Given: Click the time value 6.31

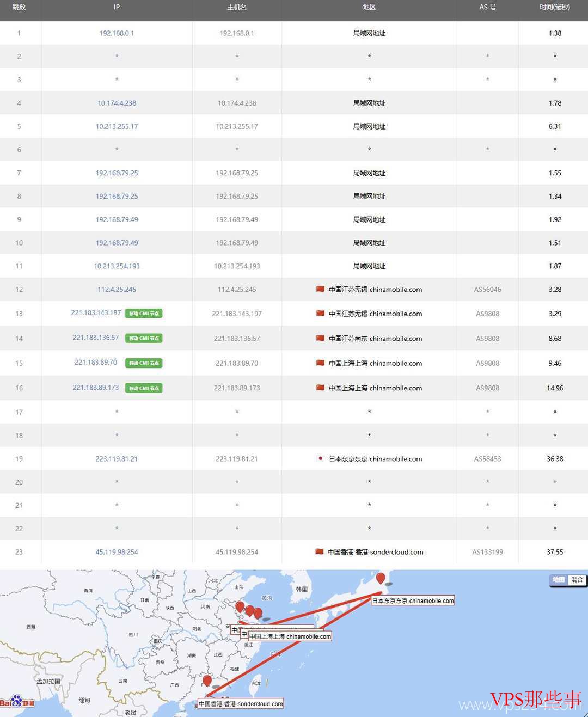Looking at the screenshot, I should pyautogui.click(x=555, y=126).
